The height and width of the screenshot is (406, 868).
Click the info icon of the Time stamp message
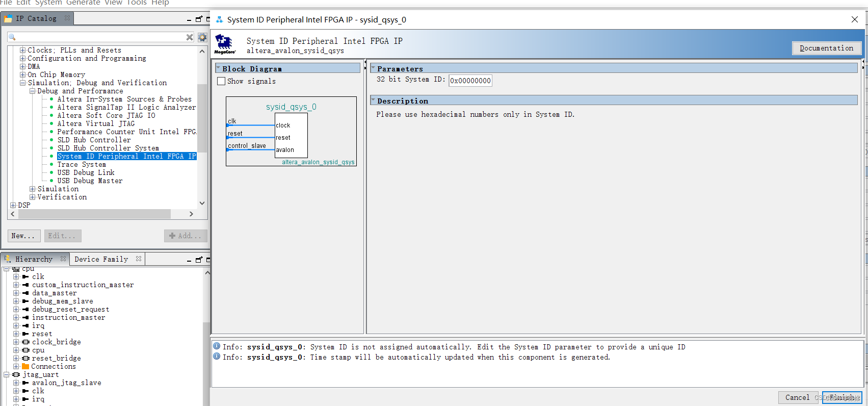[217, 357]
